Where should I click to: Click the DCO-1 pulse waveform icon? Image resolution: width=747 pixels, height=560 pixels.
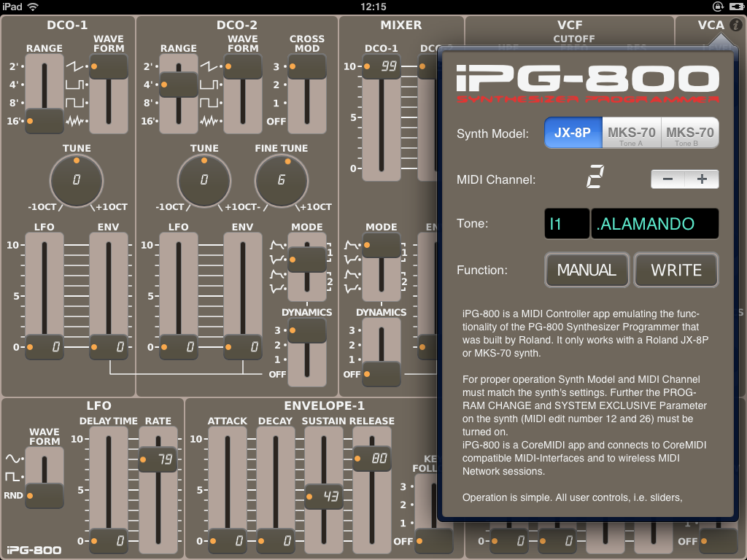coord(75,85)
